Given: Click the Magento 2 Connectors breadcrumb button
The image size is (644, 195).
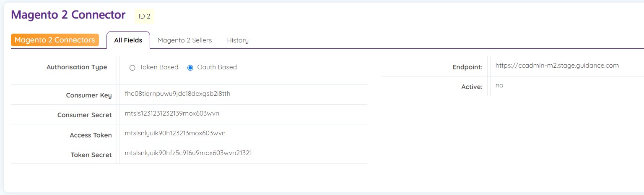Looking at the screenshot, I should (55, 40).
